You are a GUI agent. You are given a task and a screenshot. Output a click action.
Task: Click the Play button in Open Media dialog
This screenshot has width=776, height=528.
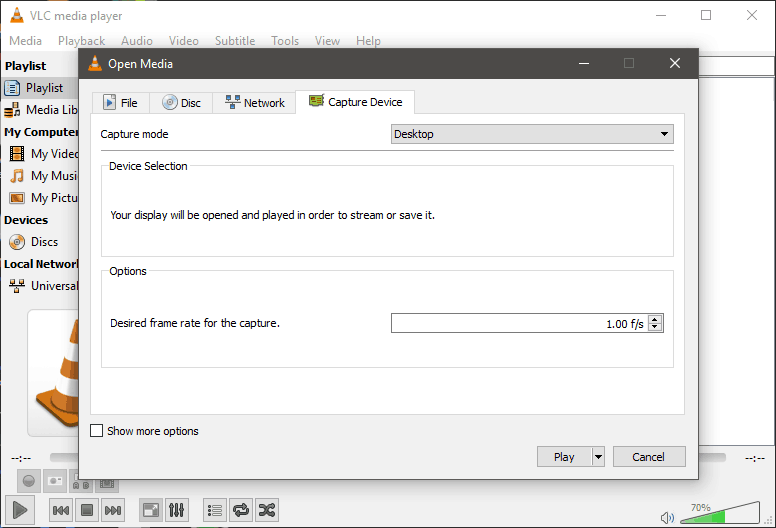[564, 457]
